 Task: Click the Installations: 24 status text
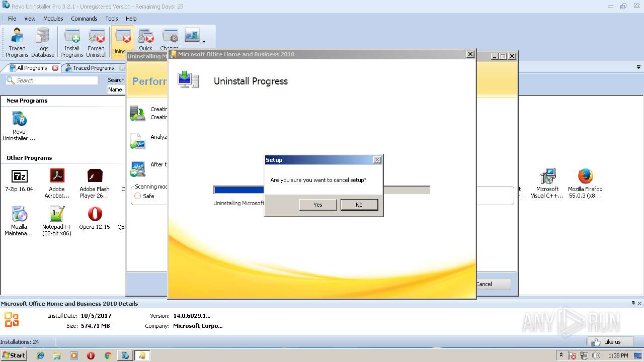(x=20, y=342)
